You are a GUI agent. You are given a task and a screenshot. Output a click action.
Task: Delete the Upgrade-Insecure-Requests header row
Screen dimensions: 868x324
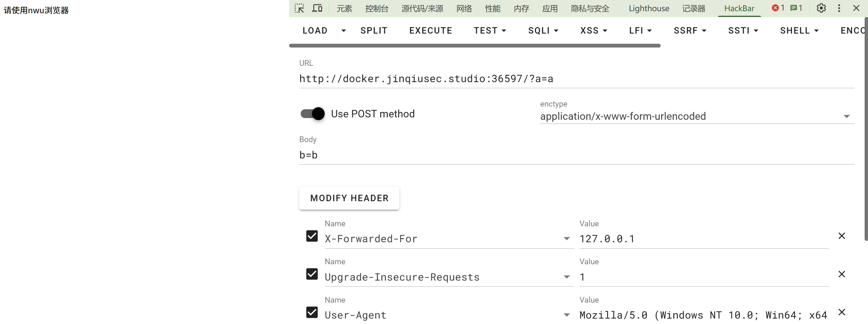tap(842, 274)
